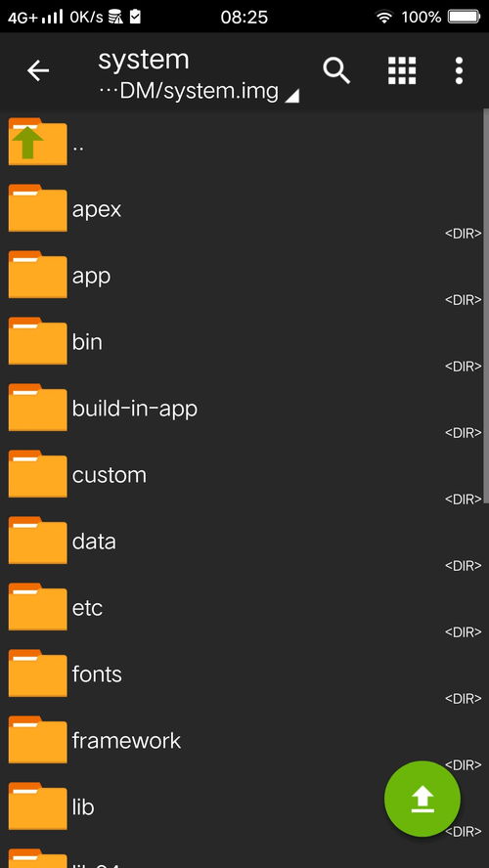Tap the Wi-Fi status bar icon
This screenshot has width=489, height=868.
pyautogui.click(x=383, y=18)
